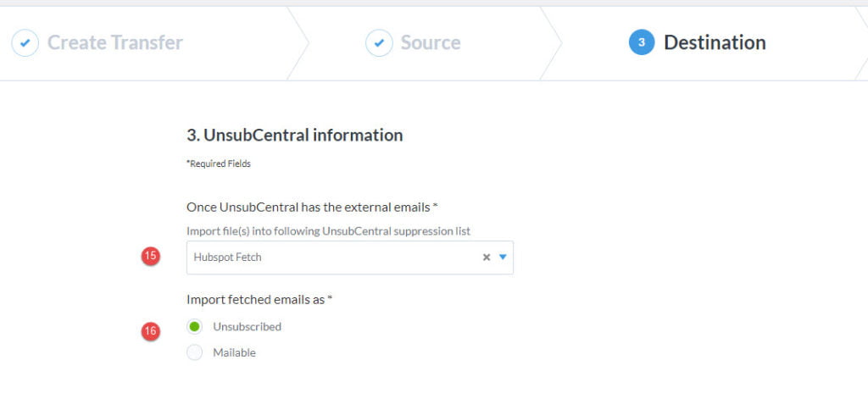Open the suppression list dropdown arrow
Image resolution: width=868 pixels, height=410 pixels.
pyautogui.click(x=503, y=258)
